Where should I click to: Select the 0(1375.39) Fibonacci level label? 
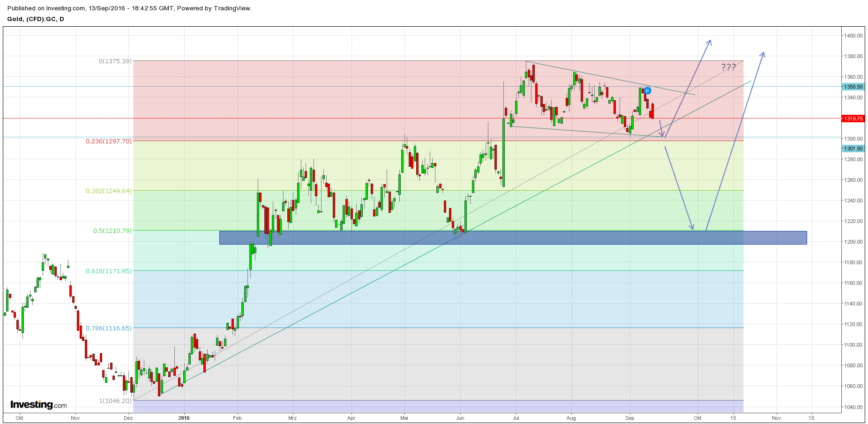pos(115,61)
